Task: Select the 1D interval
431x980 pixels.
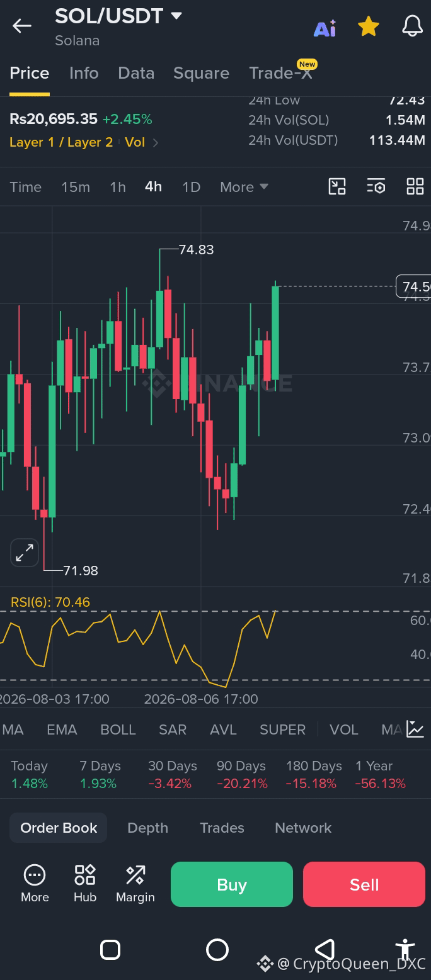Action: 191,187
